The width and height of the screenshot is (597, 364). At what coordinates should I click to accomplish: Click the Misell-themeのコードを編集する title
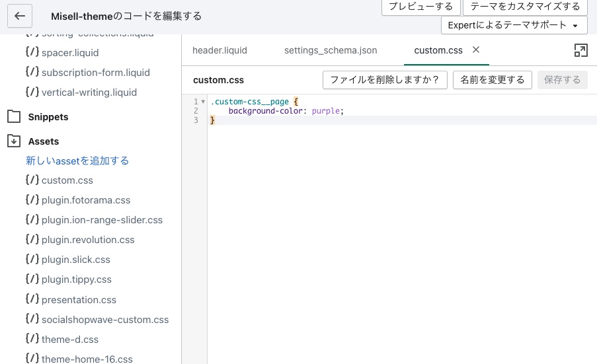(x=126, y=16)
